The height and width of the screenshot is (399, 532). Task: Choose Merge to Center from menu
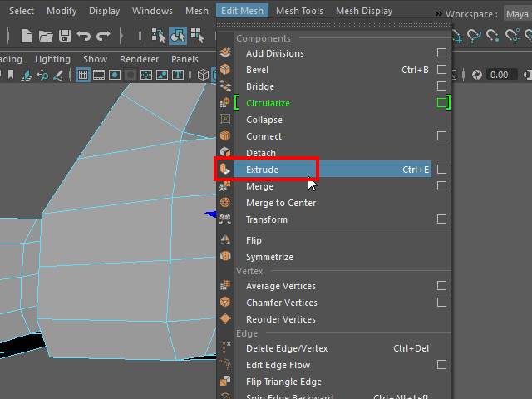pos(281,203)
